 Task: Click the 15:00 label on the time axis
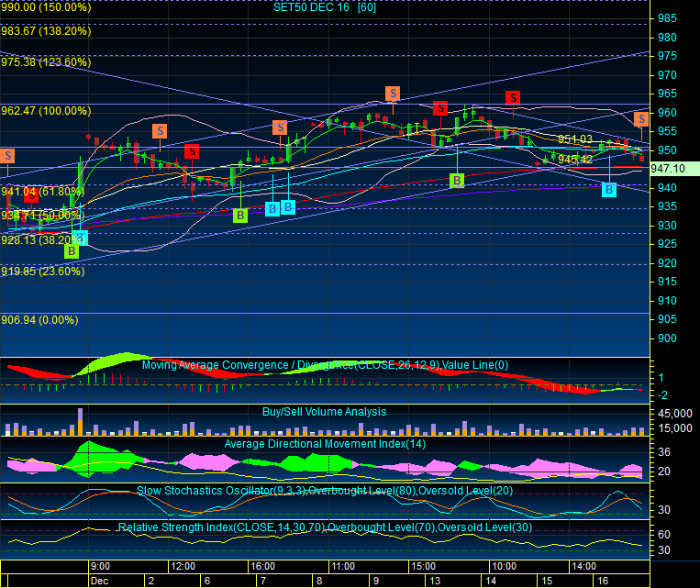pyautogui.click(x=423, y=566)
